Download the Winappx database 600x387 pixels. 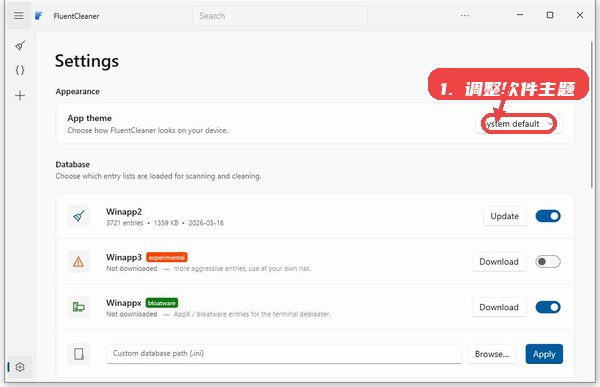[499, 307]
